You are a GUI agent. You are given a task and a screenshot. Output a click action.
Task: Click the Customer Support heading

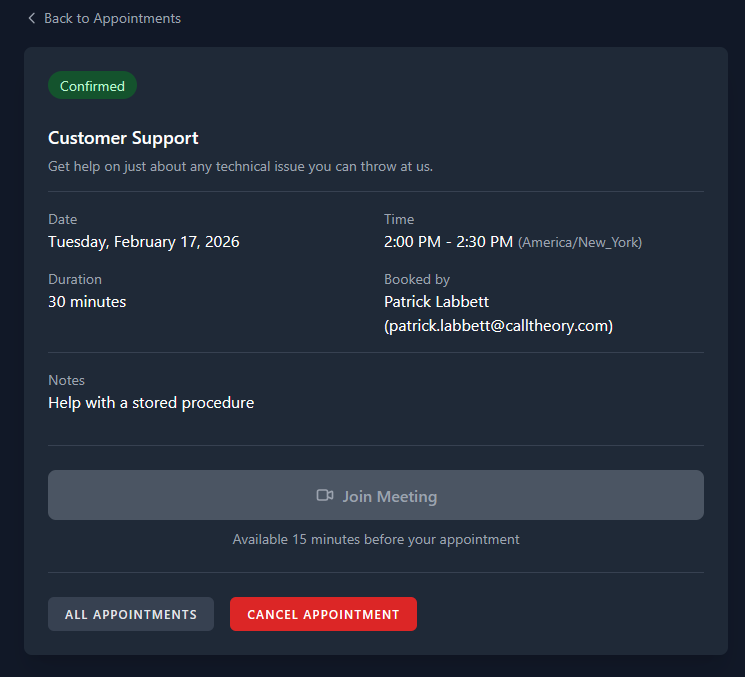[123, 138]
